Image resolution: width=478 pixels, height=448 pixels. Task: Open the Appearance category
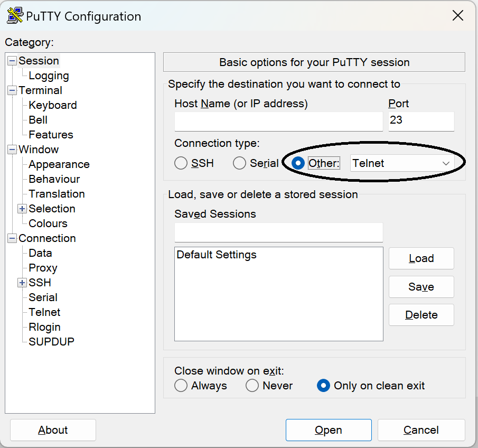(x=59, y=164)
